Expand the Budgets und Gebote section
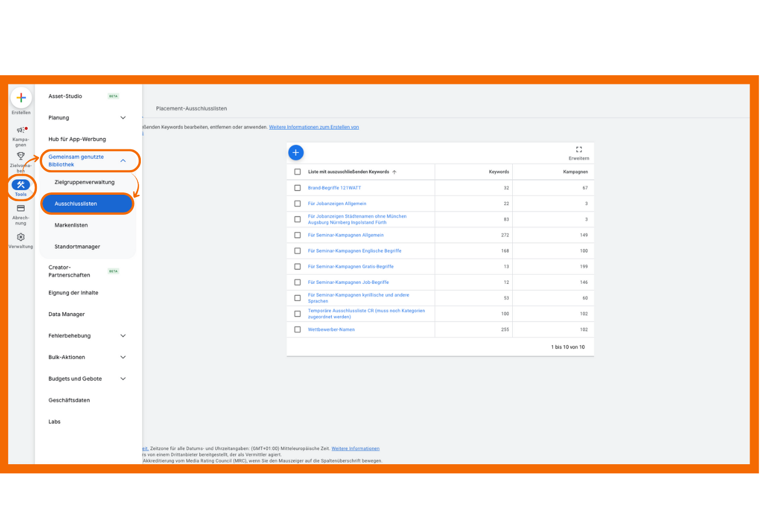Image resolution: width=760 pixels, height=532 pixels. pos(122,379)
